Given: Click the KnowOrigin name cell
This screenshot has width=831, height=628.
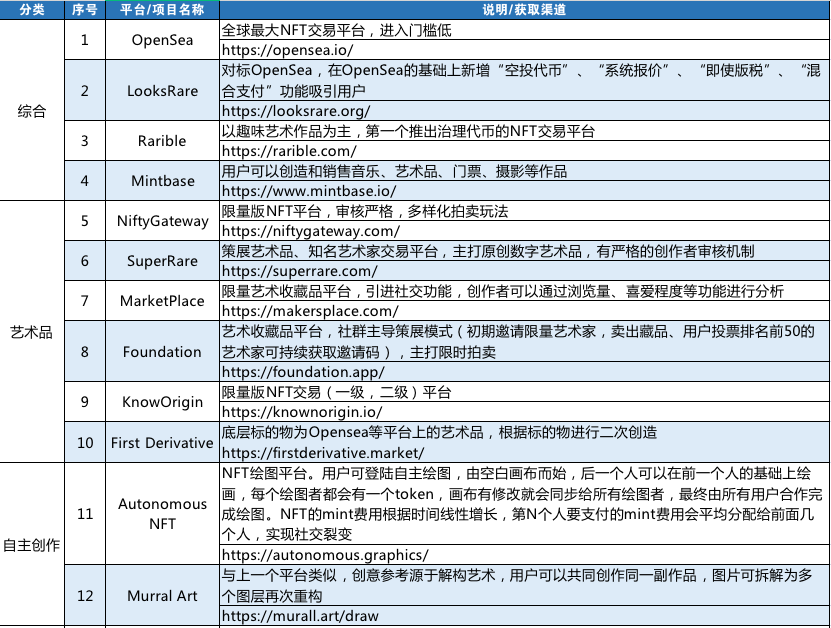Looking at the screenshot, I should [x=162, y=402].
